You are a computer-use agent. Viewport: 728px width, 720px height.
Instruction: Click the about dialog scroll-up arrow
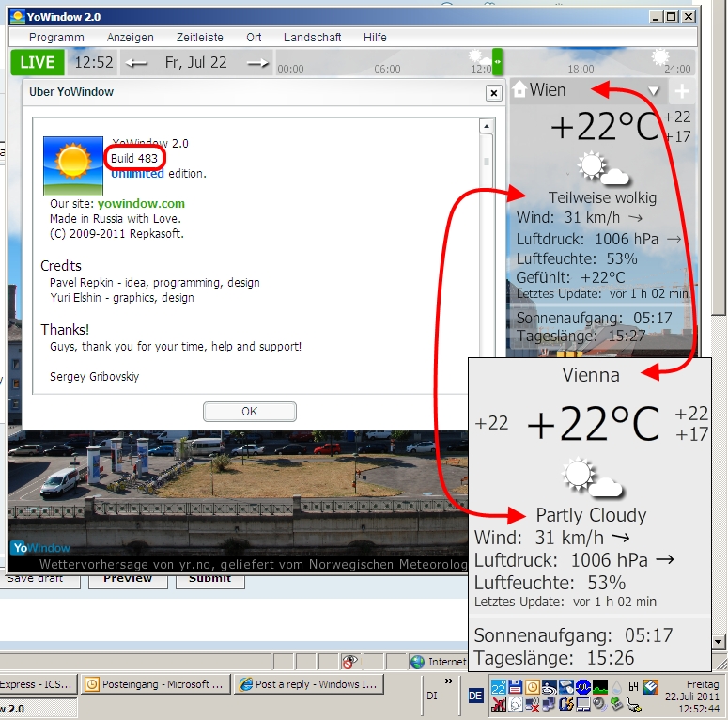tap(486, 126)
